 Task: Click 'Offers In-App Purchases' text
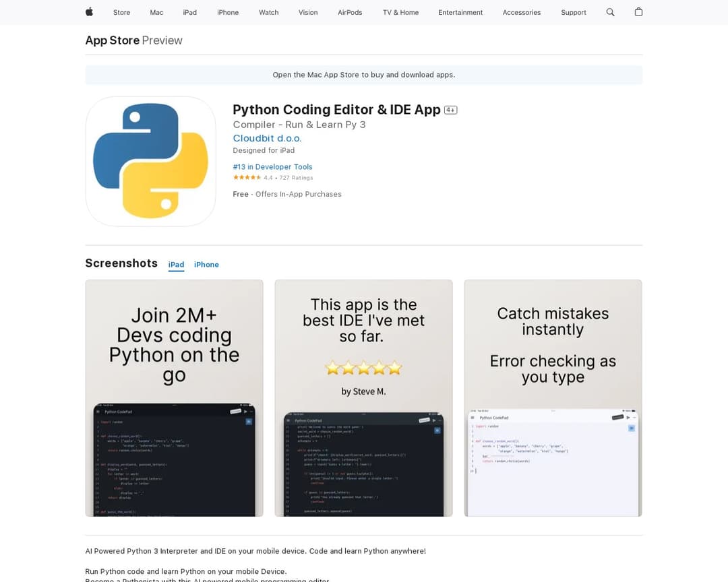299,194
